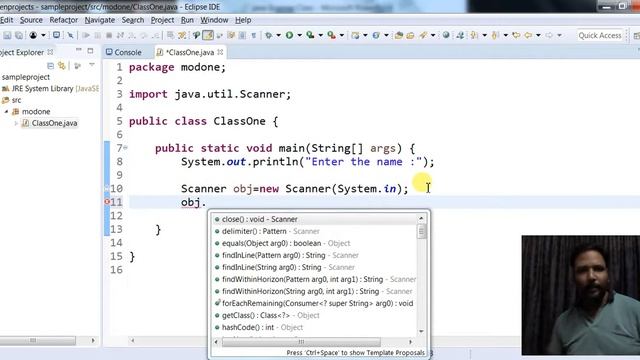The height and width of the screenshot is (360, 640).
Task: Open the Help menu
Action: (243, 20)
